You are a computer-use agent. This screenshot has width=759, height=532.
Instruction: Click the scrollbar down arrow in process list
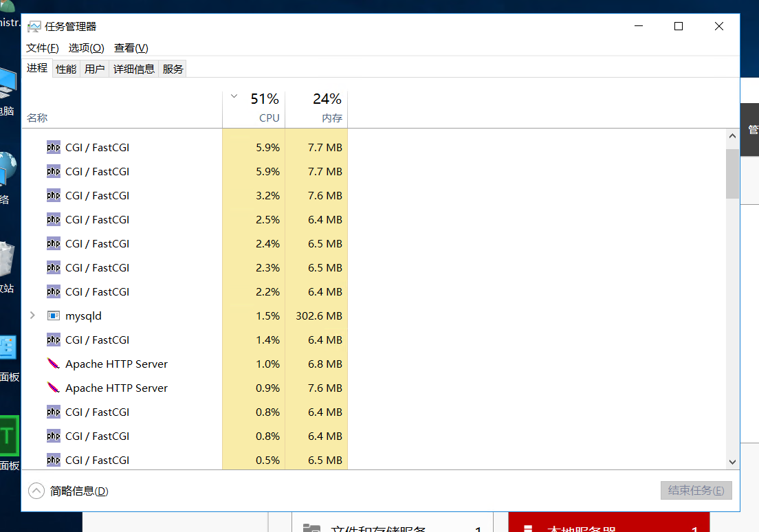coord(732,462)
